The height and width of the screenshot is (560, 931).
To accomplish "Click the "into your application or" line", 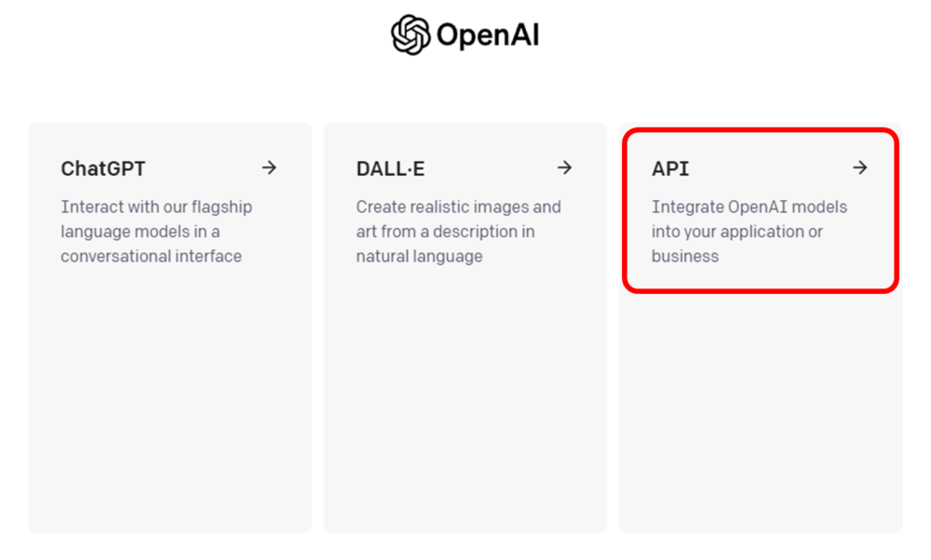I will tap(736, 232).
